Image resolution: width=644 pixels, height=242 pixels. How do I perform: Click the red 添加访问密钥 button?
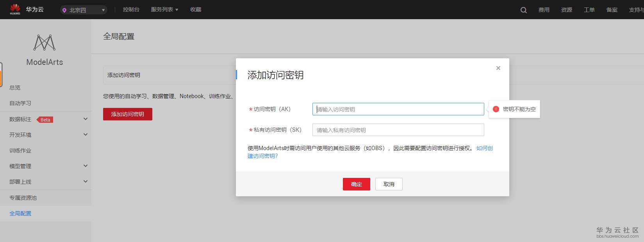[x=128, y=114]
